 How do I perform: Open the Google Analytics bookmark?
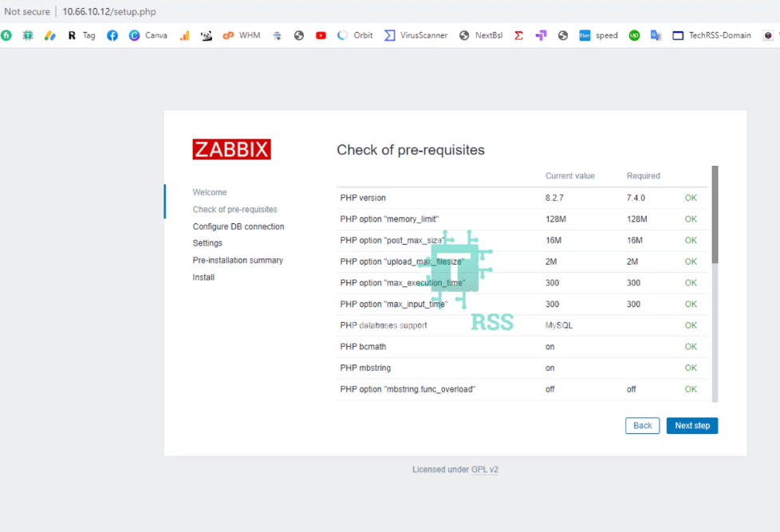click(184, 35)
